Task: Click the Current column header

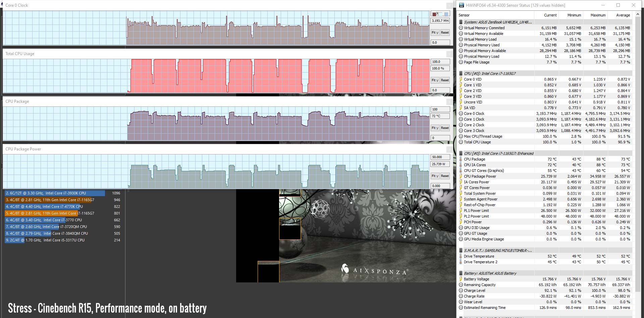Action: [546, 15]
